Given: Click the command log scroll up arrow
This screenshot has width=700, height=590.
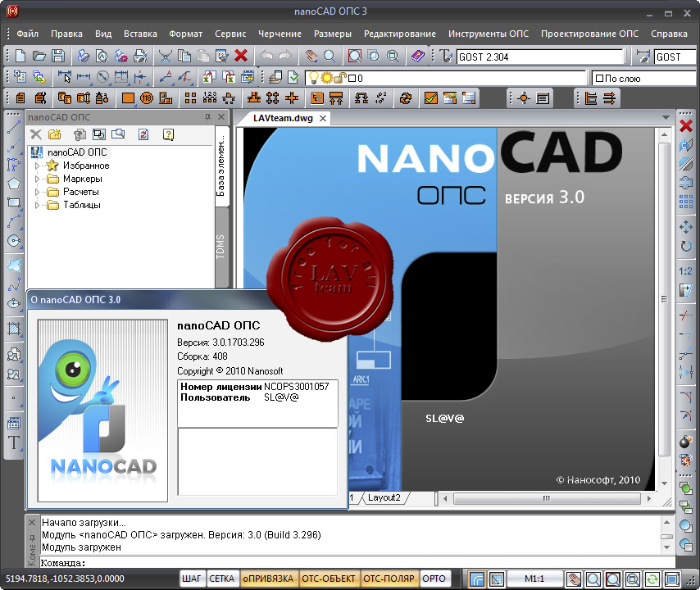Looking at the screenshot, I should click(x=666, y=522).
